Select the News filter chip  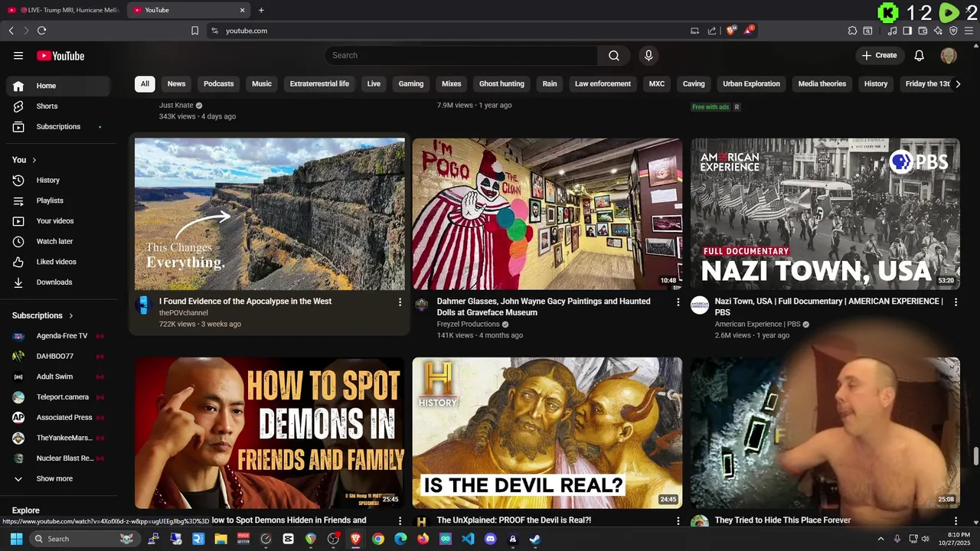coord(176,83)
